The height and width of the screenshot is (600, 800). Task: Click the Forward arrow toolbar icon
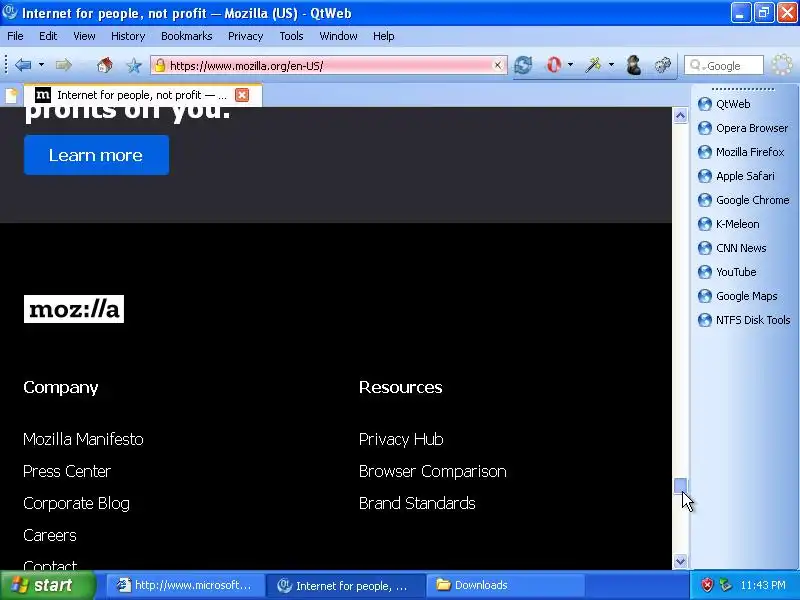(x=64, y=65)
